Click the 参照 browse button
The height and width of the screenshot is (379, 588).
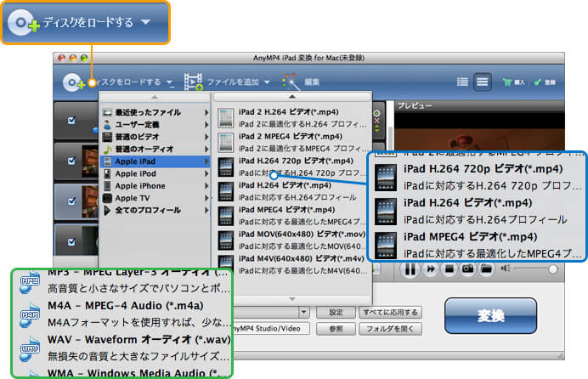point(336,329)
